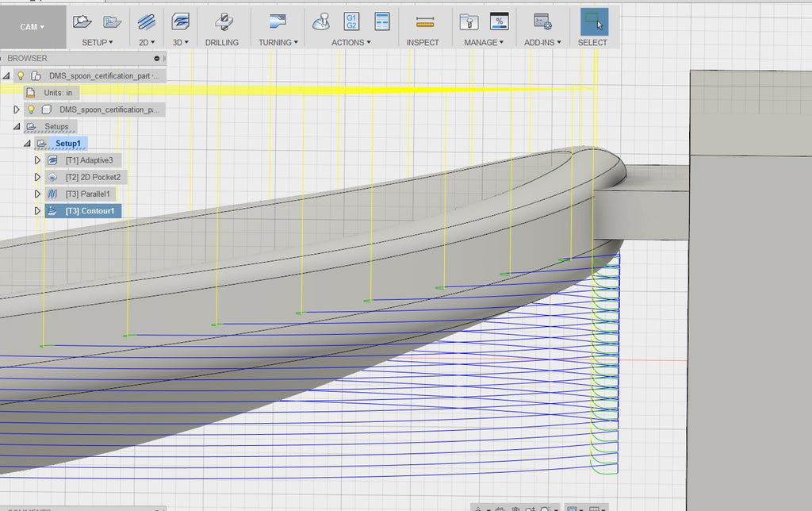Open the MANAGE dropdown menu
Screen dimensions: 812x511
tap(484, 43)
